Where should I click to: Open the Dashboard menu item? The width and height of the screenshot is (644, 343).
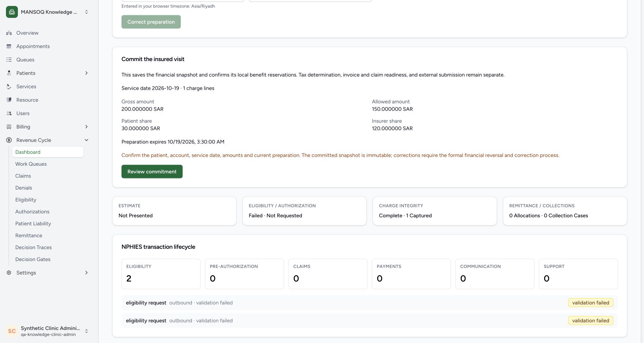(48, 152)
